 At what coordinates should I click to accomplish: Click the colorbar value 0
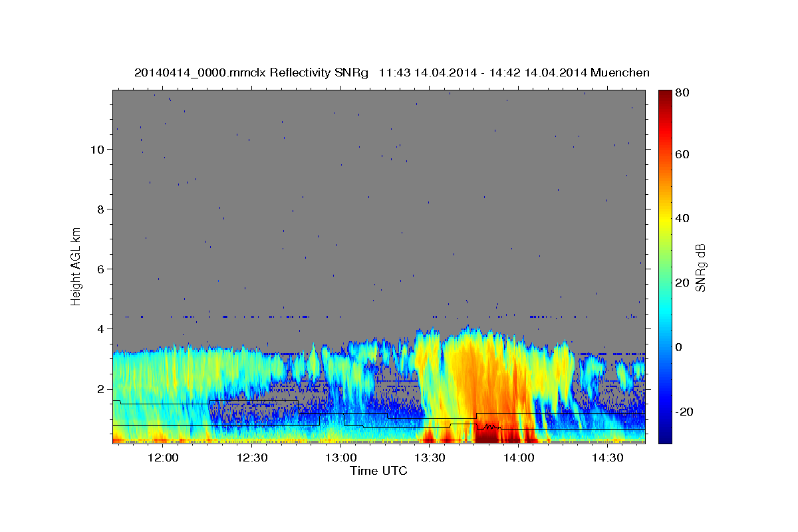680,347
